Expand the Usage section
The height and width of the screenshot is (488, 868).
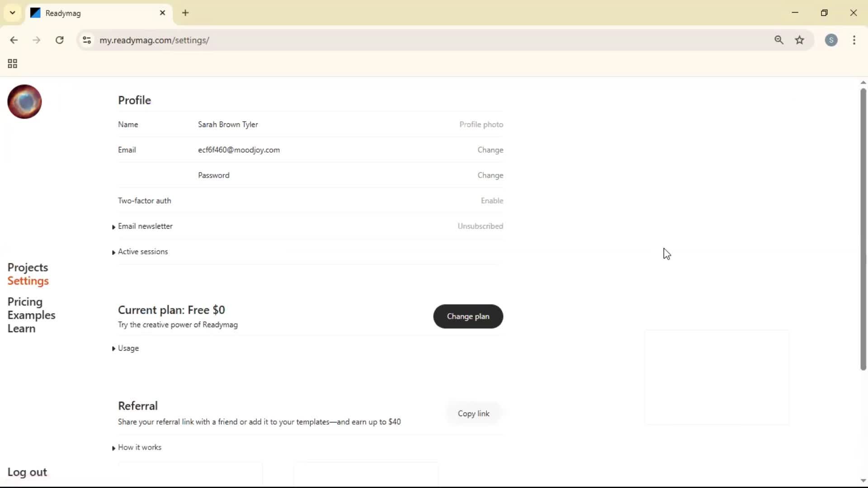pos(128,348)
